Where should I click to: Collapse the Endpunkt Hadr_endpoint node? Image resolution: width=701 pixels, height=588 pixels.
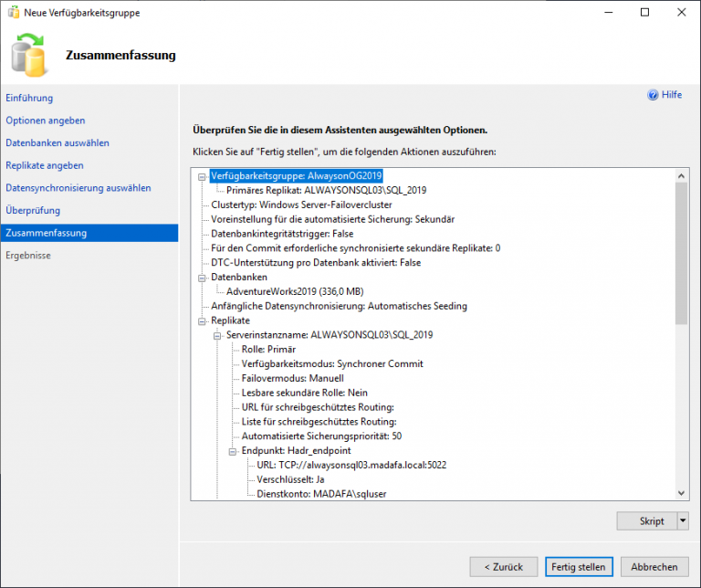tap(233, 452)
